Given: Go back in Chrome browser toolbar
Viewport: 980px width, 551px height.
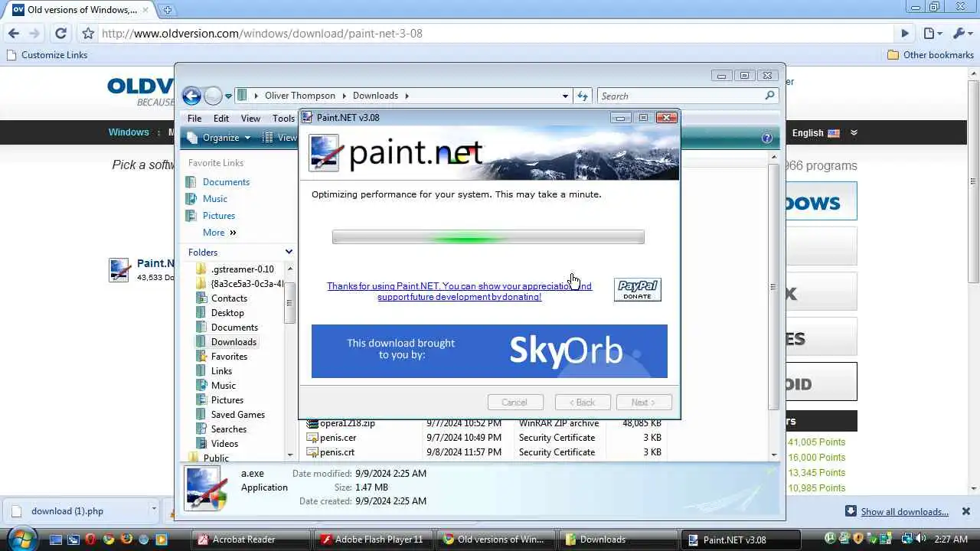Looking at the screenshot, I should pyautogui.click(x=13, y=34).
